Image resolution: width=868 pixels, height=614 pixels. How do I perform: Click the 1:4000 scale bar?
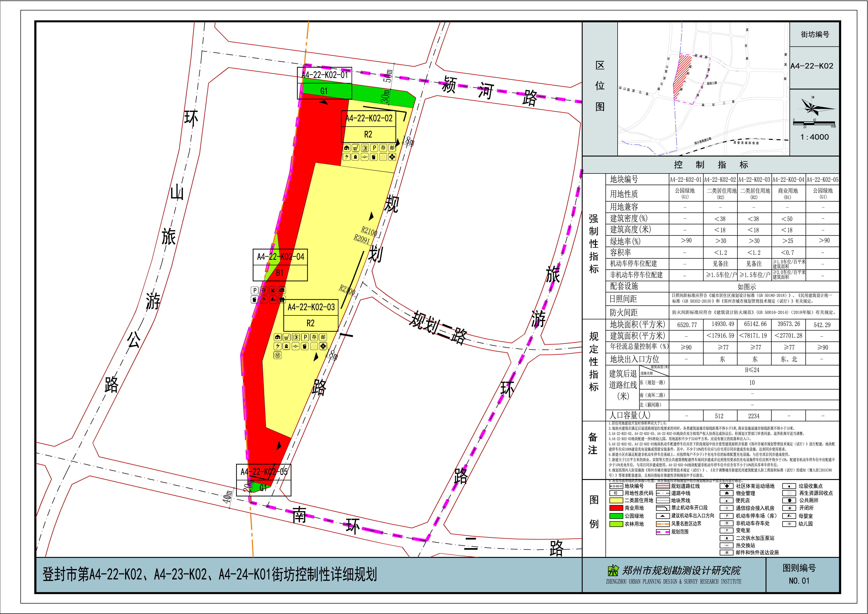(814, 123)
